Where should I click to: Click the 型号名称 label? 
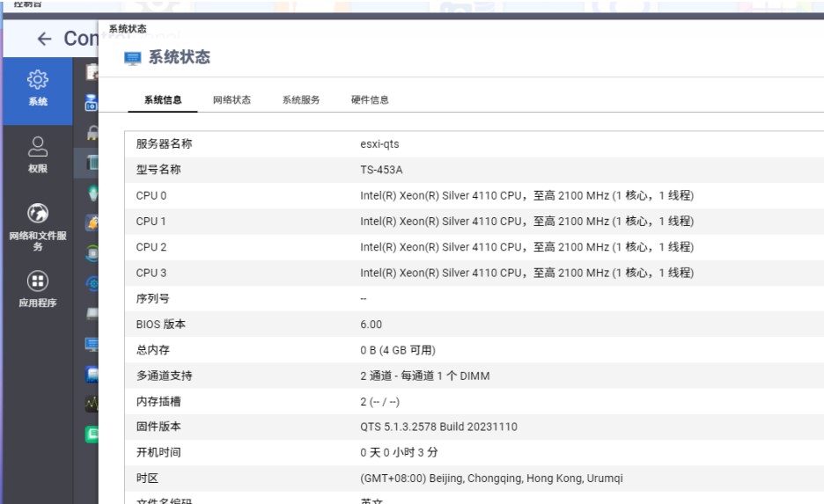pyautogui.click(x=158, y=170)
